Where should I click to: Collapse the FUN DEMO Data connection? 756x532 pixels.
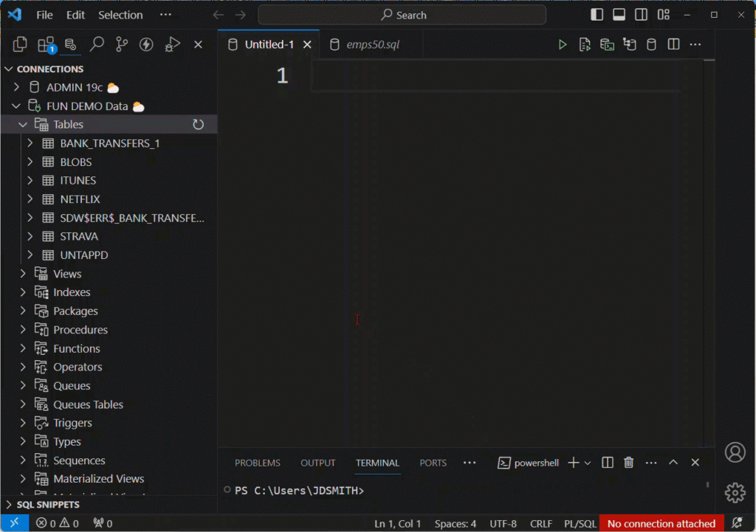click(16, 106)
